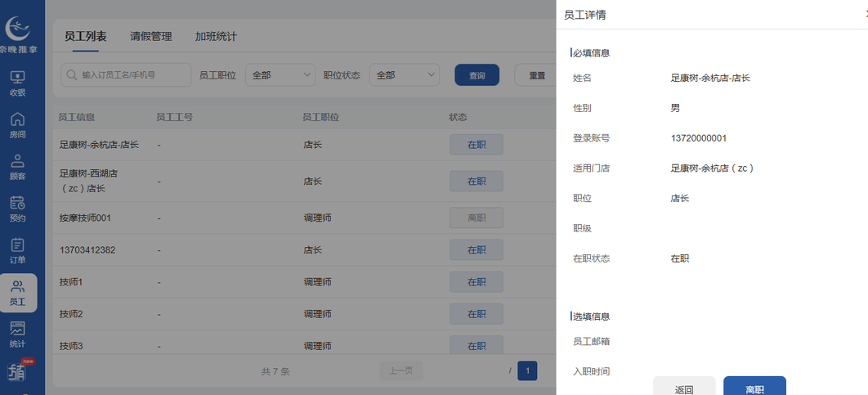Image resolution: width=868 pixels, height=395 pixels.
Task: Click the 返回 button in the employee details panel
Action: click(x=684, y=388)
